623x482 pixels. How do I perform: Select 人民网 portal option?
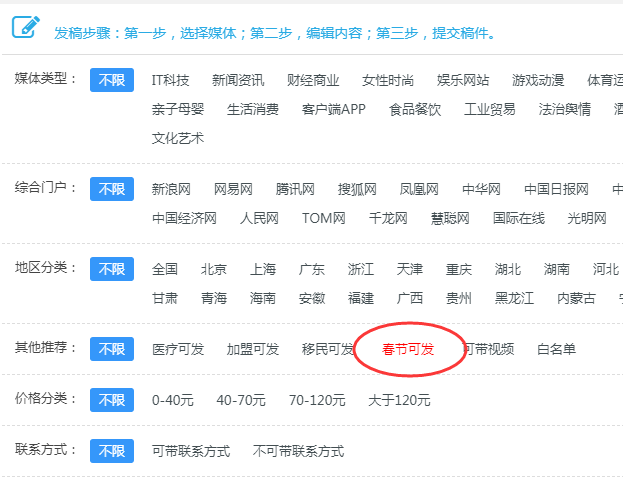pos(259,218)
